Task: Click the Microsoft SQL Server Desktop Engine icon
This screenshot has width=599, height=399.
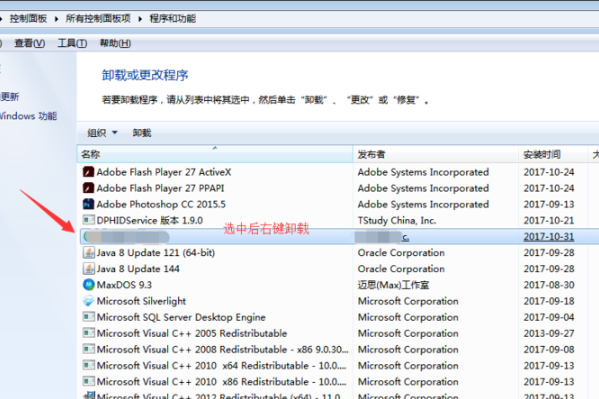Action: coord(89,317)
